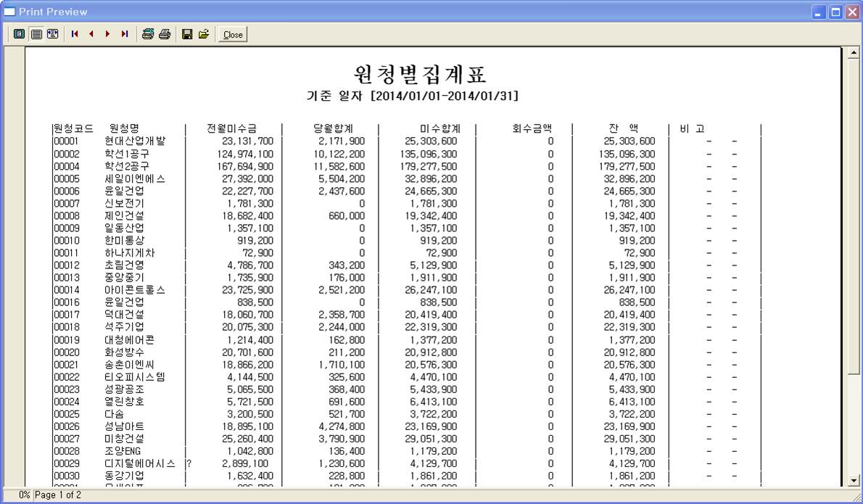This screenshot has width=863, height=504.
Task: Click company name 석주기업
Action: pos(125,327)
